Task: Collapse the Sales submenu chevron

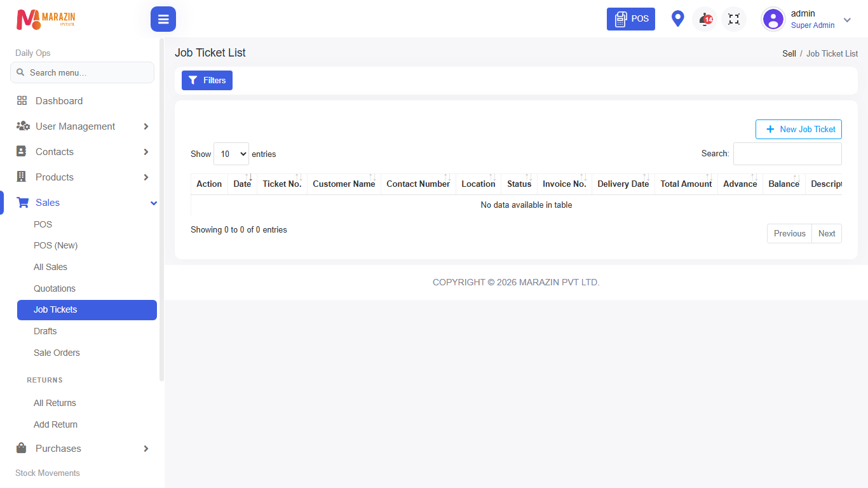Action: [x=153, y=203]
